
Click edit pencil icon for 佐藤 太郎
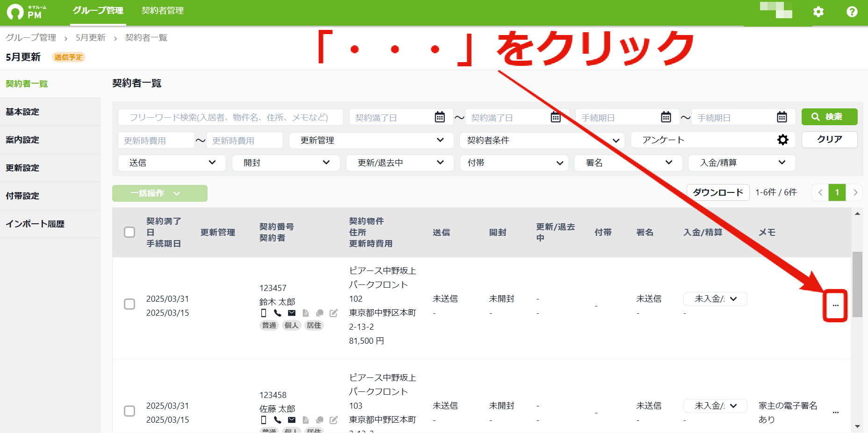click(x=333, y=420)
